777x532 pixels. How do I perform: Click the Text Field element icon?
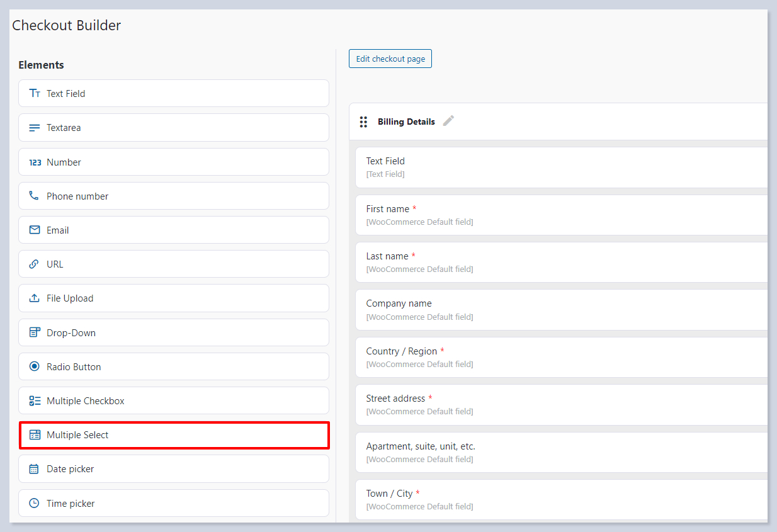coord(35,93)
